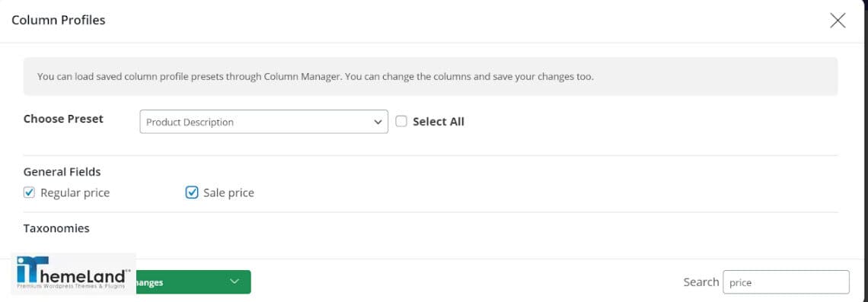Uncheck the Regular price checkbox
This screenshot has height=302, width=868.
tap(30, 192)
